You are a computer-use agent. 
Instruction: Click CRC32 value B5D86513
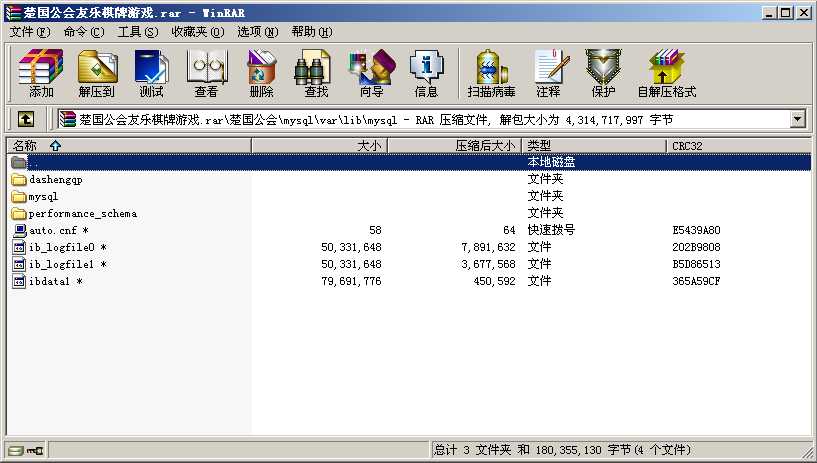[x=696, y=265]
